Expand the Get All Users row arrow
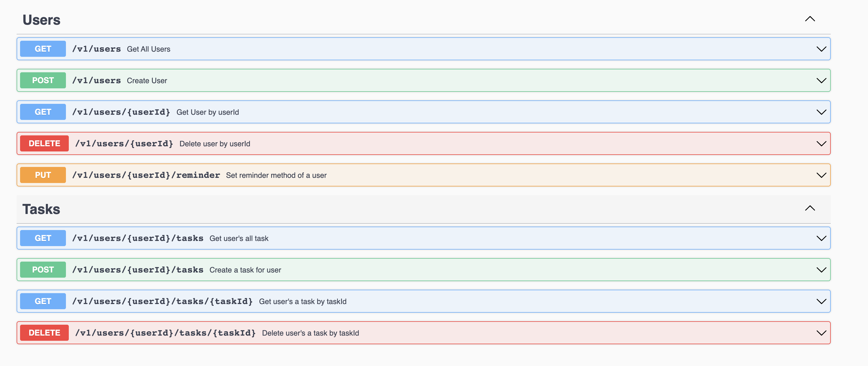This screenshot has width=868, height=366. pyautogui.click(x=821, y=49)
